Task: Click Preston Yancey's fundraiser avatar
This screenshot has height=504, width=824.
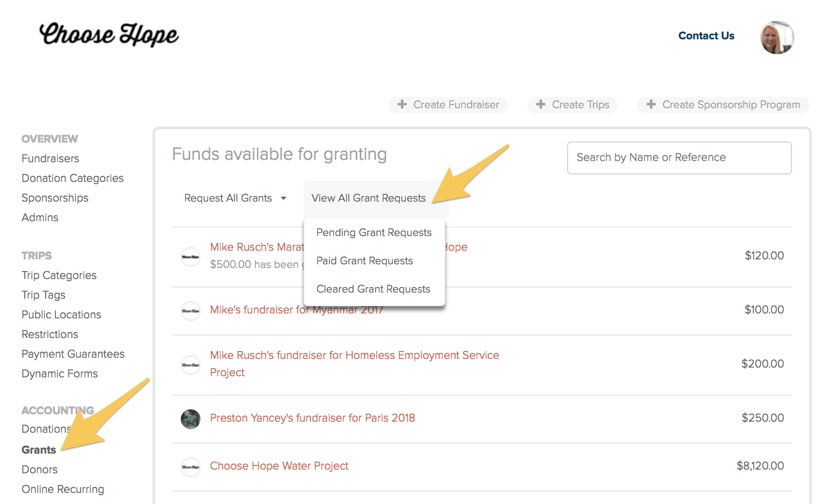Action: 191,419
